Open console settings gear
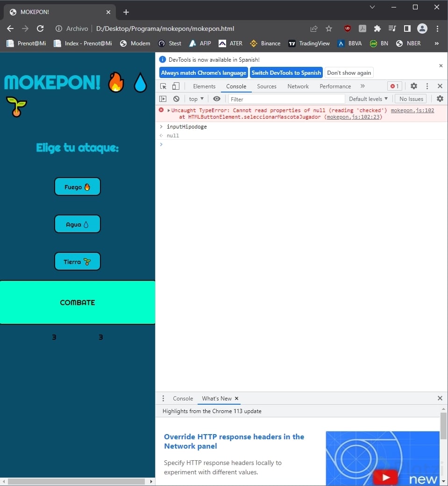Image resolution: width=448 pixels, height=486 pixels. coord(440,99)
